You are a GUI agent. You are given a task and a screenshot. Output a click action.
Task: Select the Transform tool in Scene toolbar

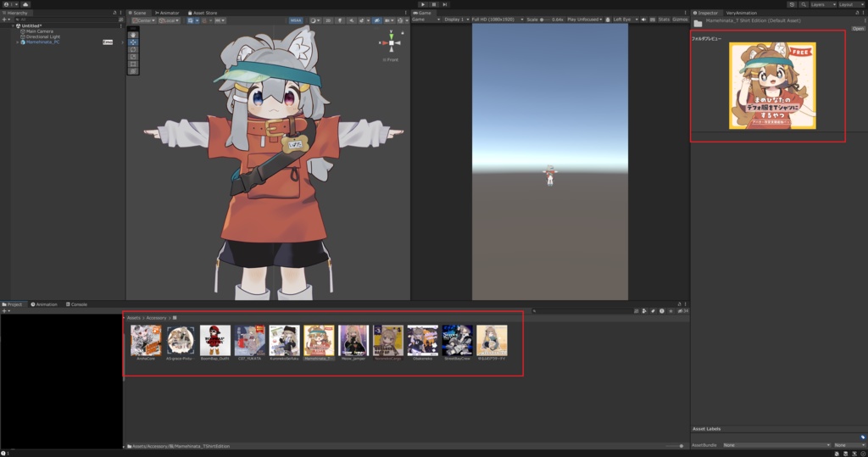pyautogui.click(x=133, y=71)
